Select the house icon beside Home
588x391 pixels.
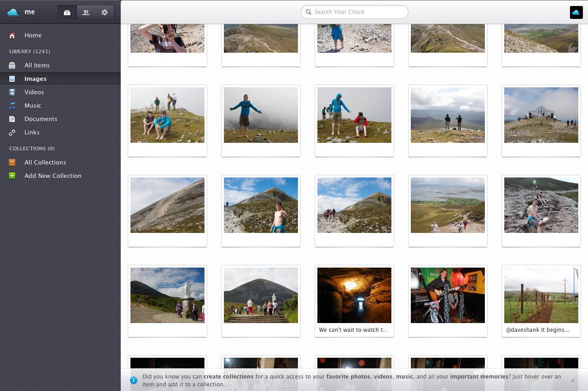pyautogui.click(x=12, y=35)
